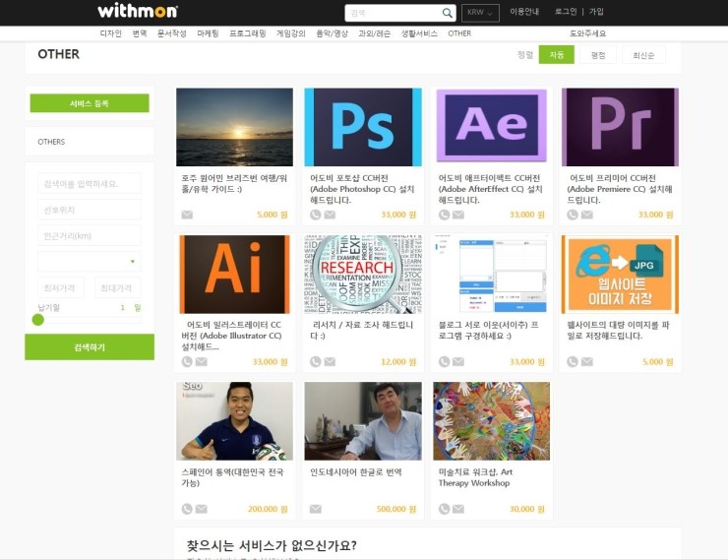Select the 최신순 sort option
This screenshot has width=728, height=560.
pos(643,55)
